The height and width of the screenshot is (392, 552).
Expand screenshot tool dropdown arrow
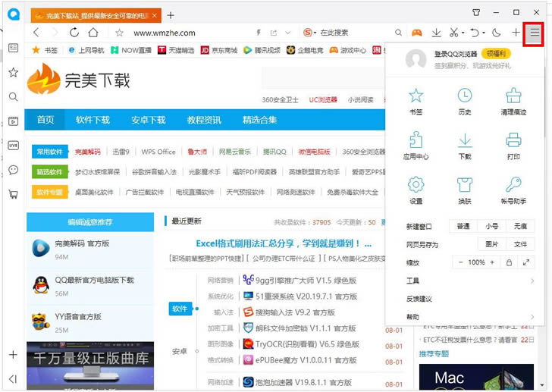click(x=463, y=33)
